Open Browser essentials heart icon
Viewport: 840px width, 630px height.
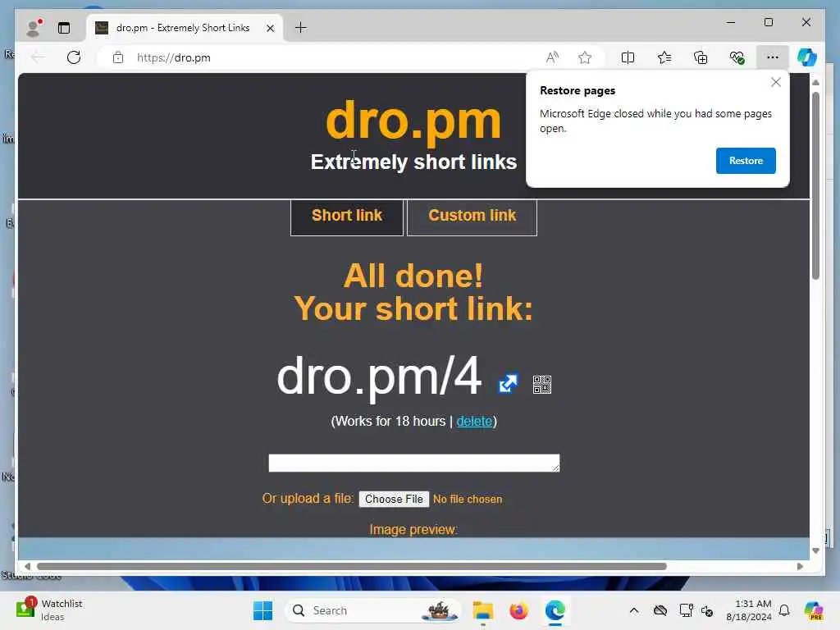737,57
